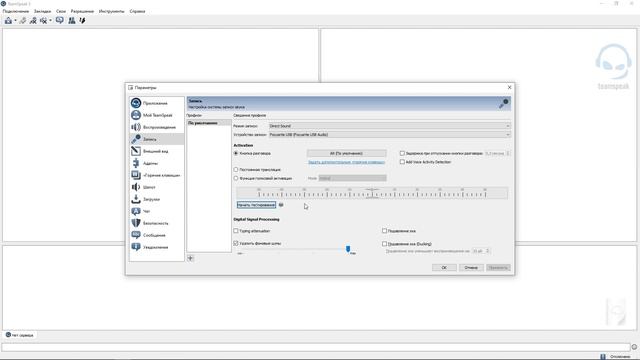This screenshot has width=640, height=360.
Task: Uncheck the Удалить фоновые шумы checkbox
Action: coord(236,243)
